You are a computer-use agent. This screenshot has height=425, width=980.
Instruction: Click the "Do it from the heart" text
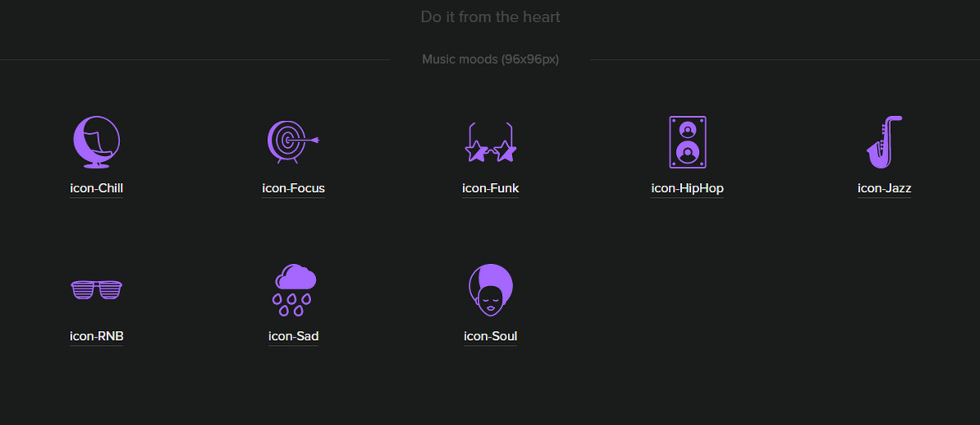coord(490,17)
